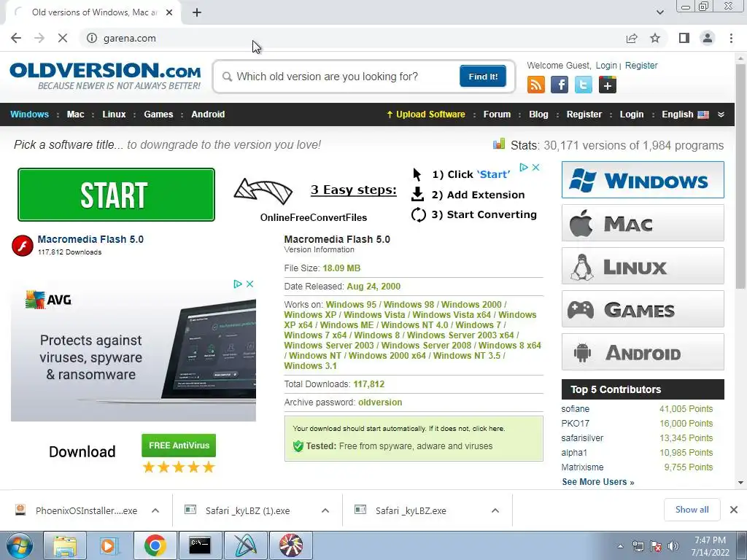Image resolution: width=747 pixels, height=560 pixels.
Task: Launch the media player taskbar icon
Action: pos(109,545)
